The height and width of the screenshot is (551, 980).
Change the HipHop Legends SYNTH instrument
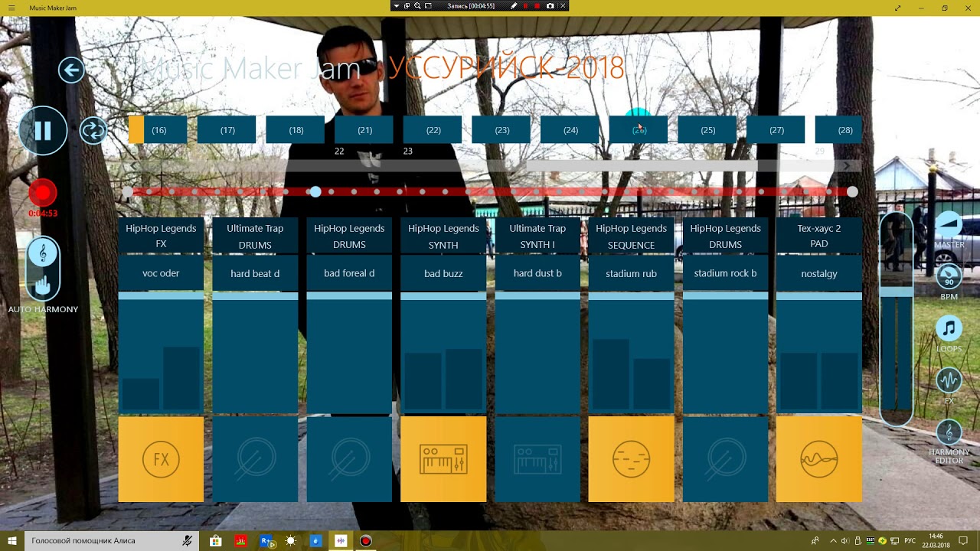pos(443,236)
